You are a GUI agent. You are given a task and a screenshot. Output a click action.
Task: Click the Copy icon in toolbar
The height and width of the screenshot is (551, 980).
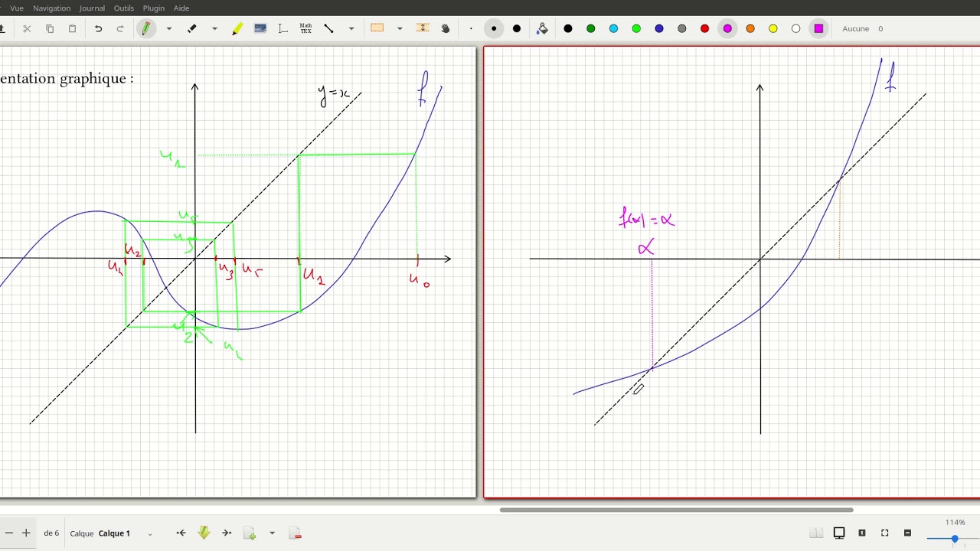coord(50,28)
